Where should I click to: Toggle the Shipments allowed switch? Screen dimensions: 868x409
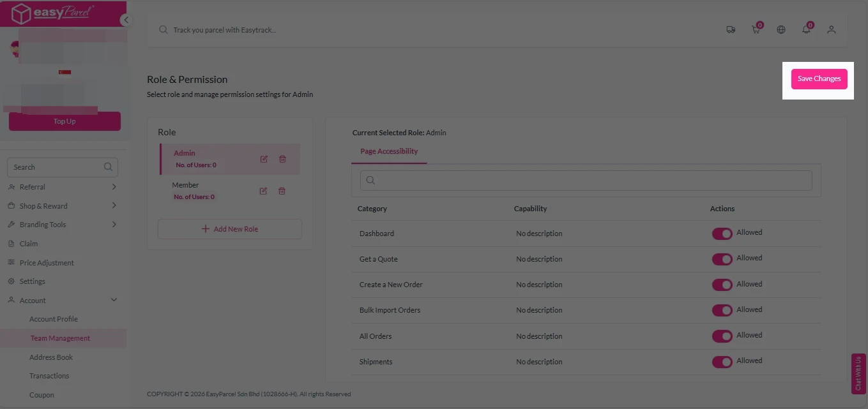click(722, 362)
